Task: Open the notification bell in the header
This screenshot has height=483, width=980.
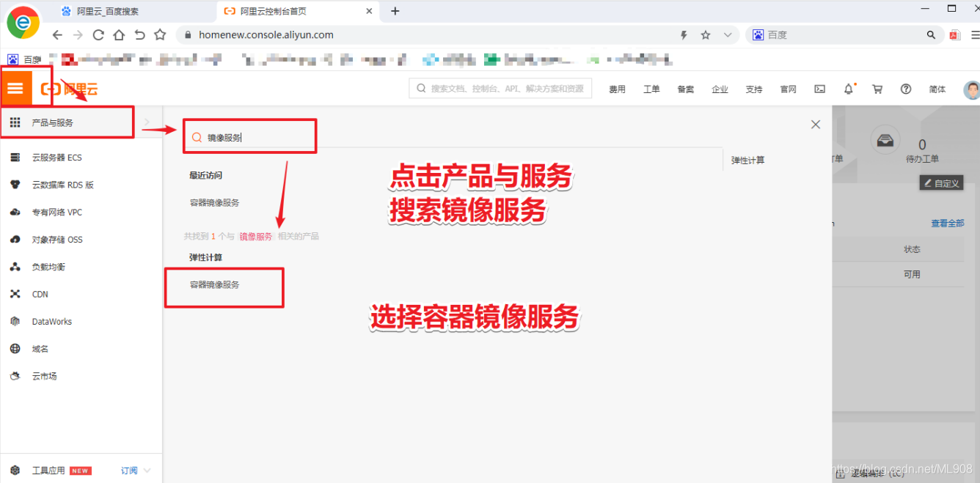Action: tap(848, 89)
